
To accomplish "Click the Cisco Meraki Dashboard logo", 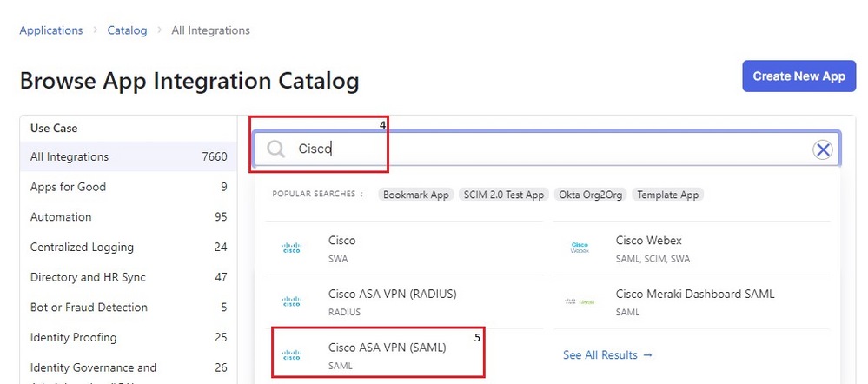I will [580, 301].
